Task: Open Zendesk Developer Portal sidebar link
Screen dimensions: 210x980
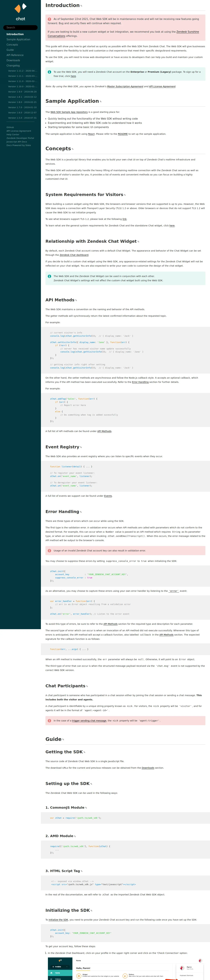Action: point(20,138)
